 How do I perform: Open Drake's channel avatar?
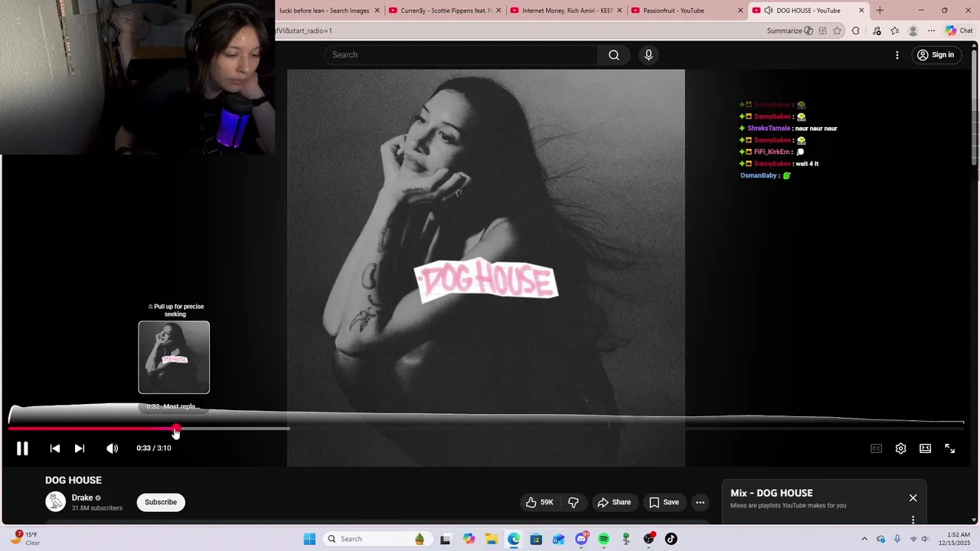point(55,502)
